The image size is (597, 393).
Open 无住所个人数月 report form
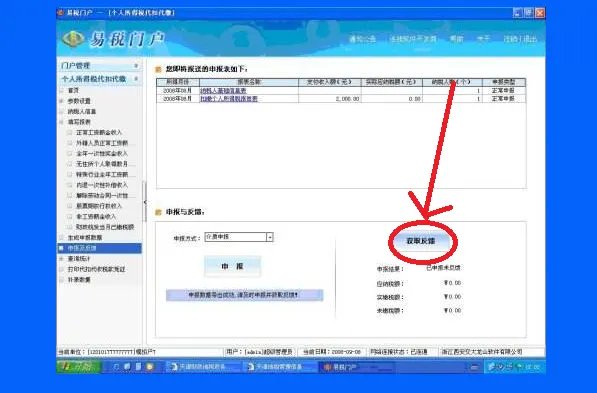point(102,164)
